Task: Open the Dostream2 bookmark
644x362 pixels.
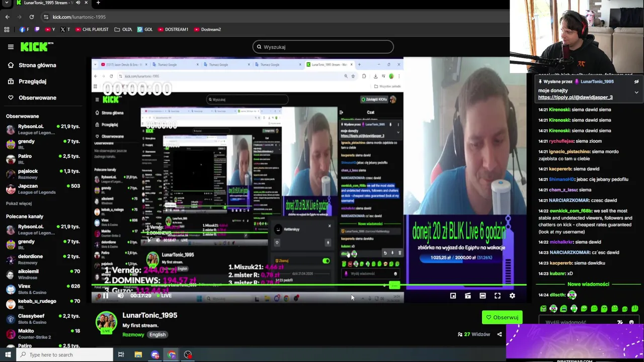Action: click(x=207, y=29)
